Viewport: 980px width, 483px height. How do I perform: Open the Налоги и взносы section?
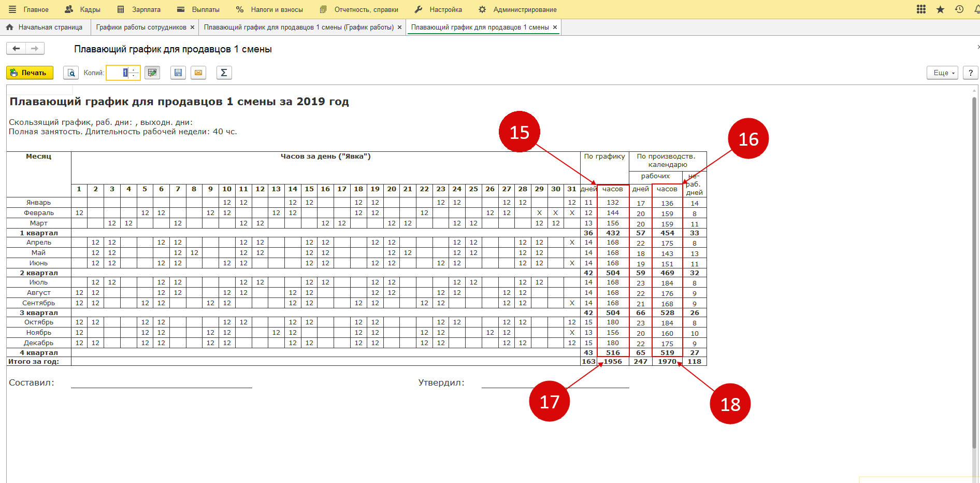pos(269,9)
